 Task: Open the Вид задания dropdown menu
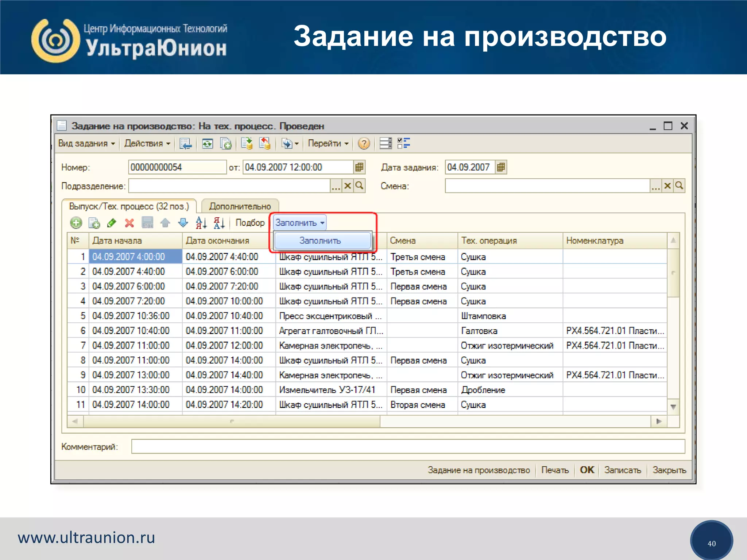(x=86, y=144)
